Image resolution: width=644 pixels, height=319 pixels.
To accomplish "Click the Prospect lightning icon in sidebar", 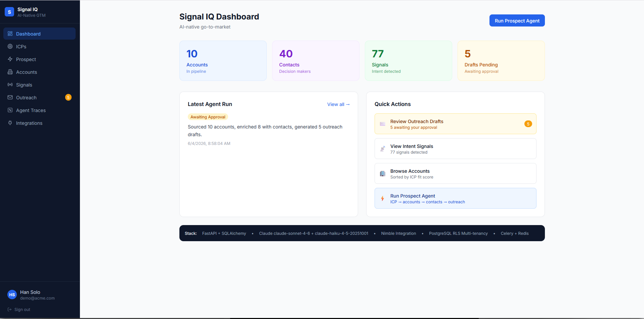I will point(10,59).
